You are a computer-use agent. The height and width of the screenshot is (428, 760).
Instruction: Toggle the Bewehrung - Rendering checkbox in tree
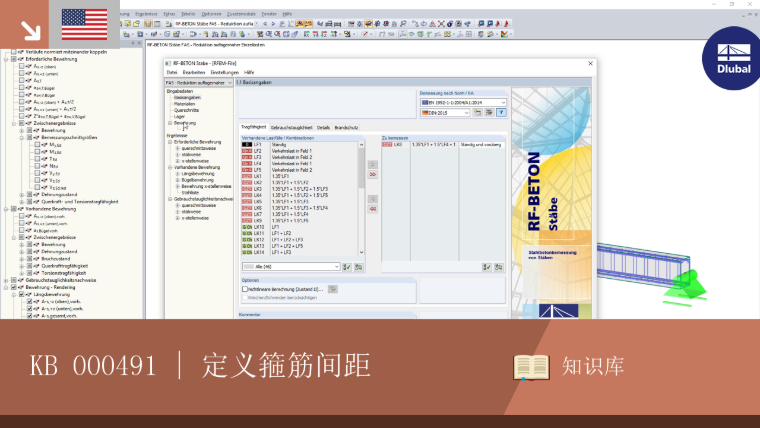14,287
